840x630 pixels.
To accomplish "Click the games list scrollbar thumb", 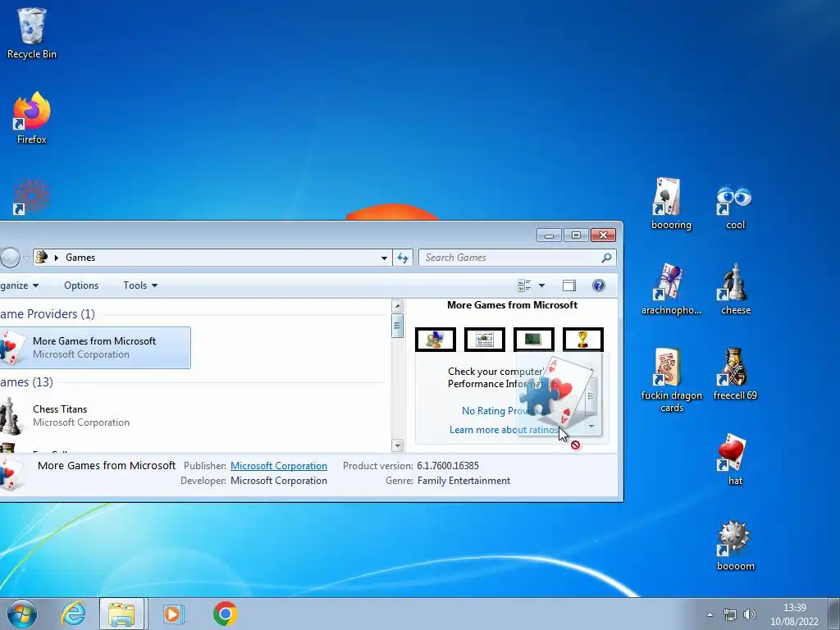I will 398,326.
